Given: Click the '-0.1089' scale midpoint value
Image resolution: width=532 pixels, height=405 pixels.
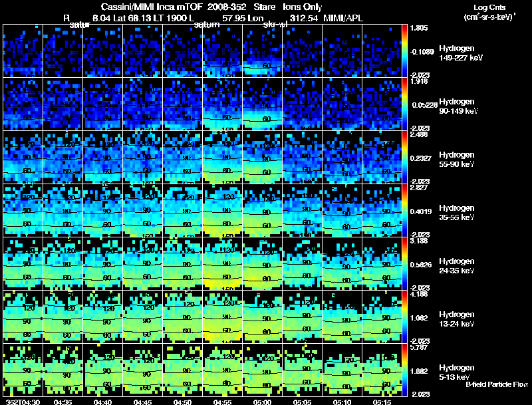Looking at the screenshot, I should pyautogui.click(x=422, y=52).
